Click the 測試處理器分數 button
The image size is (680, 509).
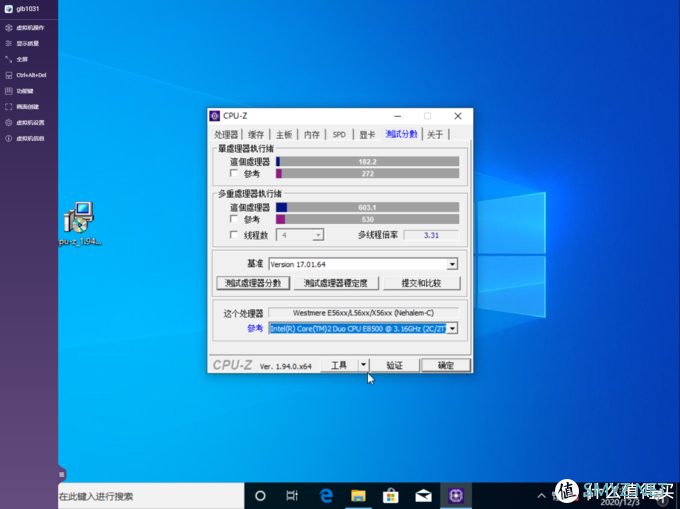(x=253, y=283)
